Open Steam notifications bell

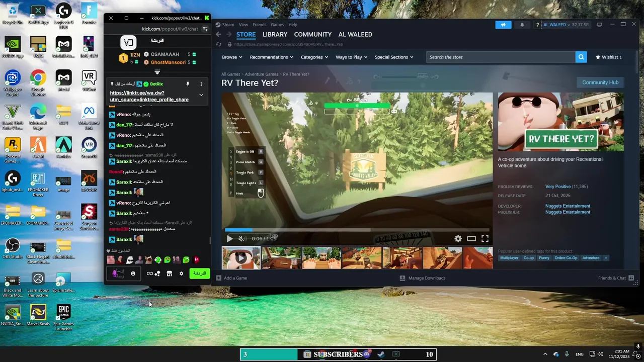[x=522, y=25]
